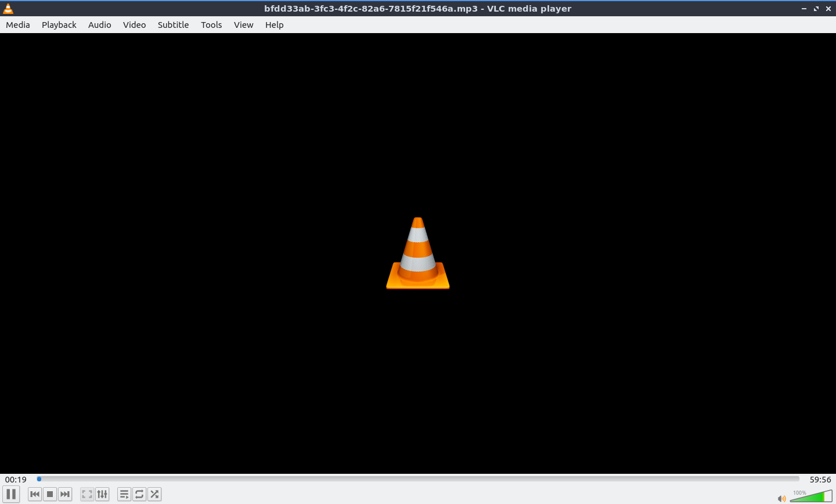Toggle loop repeat mode
This screenshot has height=504, width=836.
[x=139, y=494]
